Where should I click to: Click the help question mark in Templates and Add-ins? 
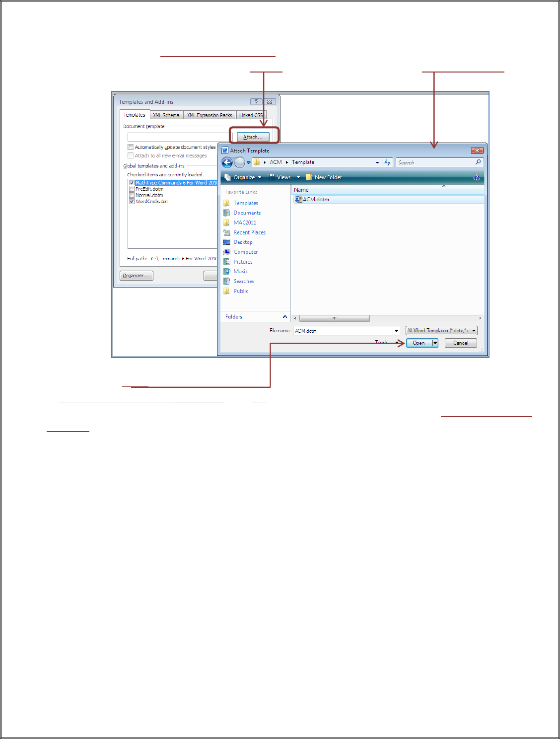(x=256, y=102)
